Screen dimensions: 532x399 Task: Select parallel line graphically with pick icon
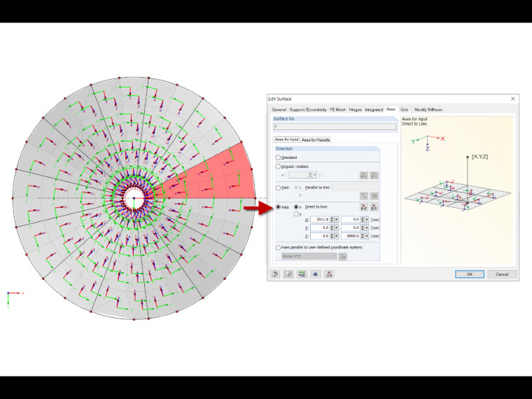[x=364, y=196]
